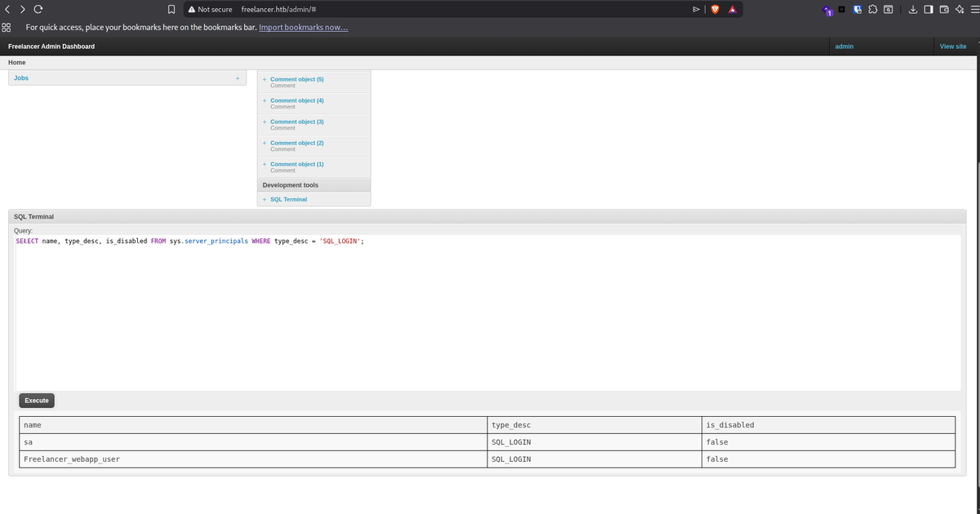
Task: Open Brave Rewards triangle icon
Action: click(733, 10)
